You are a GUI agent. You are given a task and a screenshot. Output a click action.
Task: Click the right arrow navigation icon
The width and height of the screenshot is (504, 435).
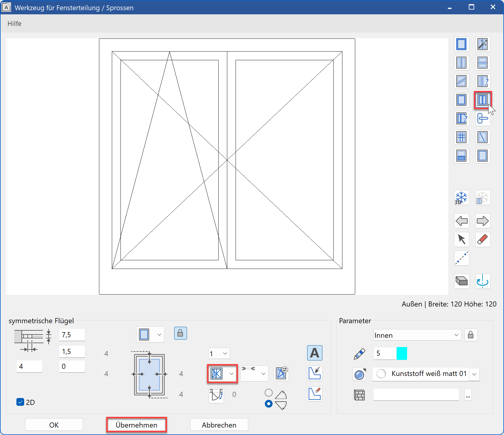(x=482, y=221)
